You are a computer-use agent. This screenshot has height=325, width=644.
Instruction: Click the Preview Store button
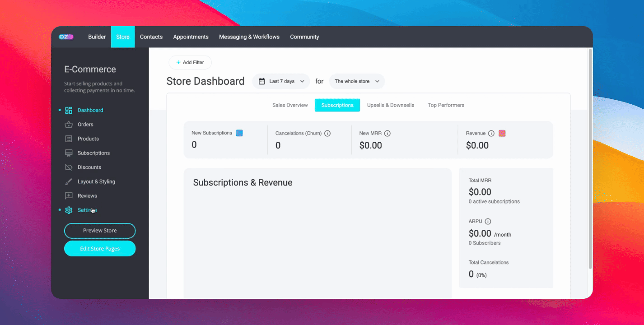click(x=100, y=231)
